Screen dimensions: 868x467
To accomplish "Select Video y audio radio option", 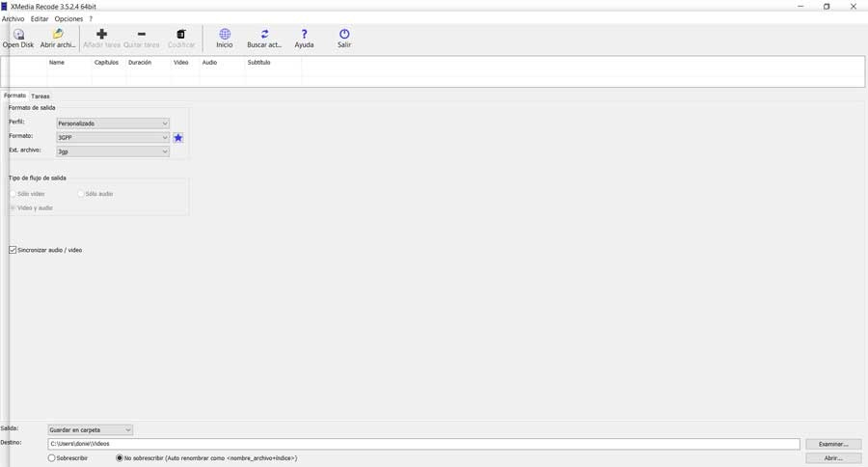I will coord(13,207).
